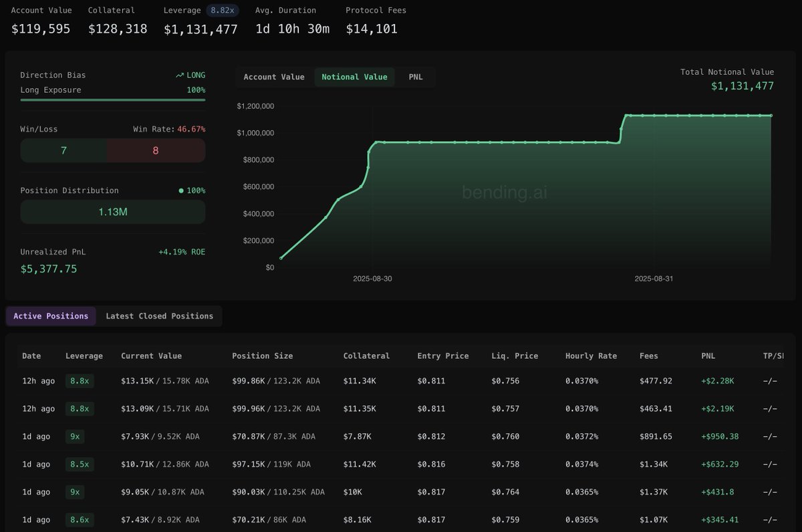Viewport: 802px width, 532px height.
Task: Sort by PNL column header
Action: [x=708, y=356]
